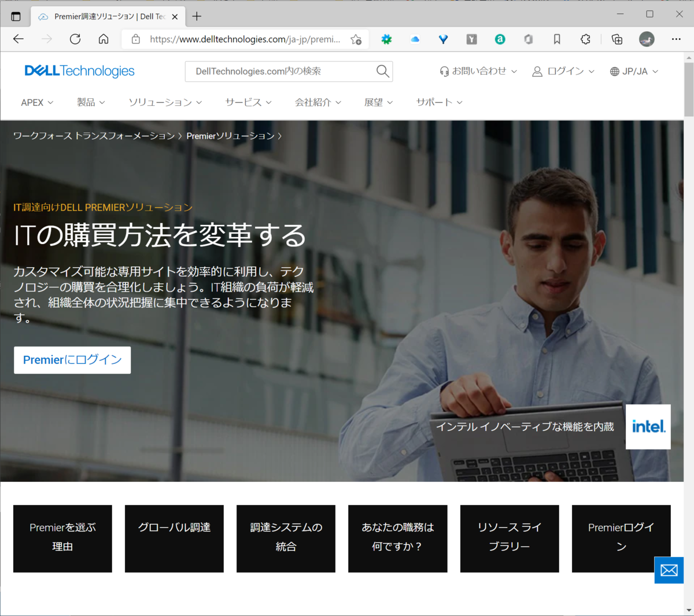The image size is (694, 616).
Task: Click IT調達向けDELL PREMIERソリューション orange text
Action: (x=103, y=207)
